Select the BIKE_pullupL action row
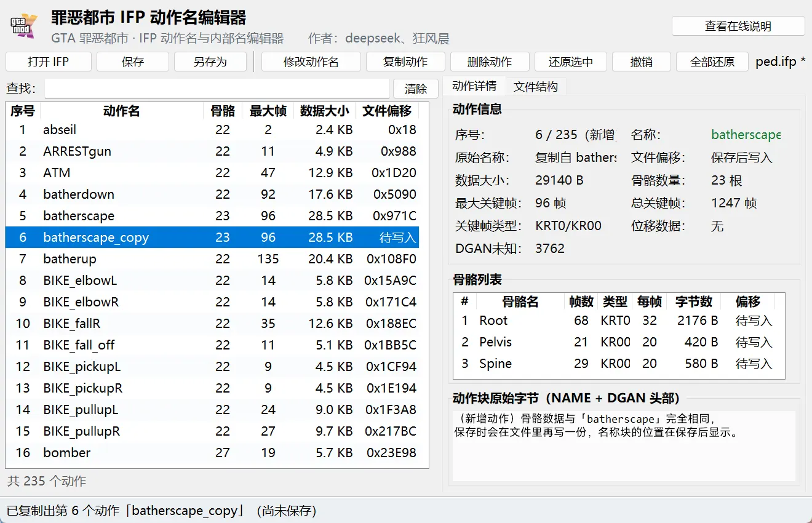Viewport: 812px width, 523px height. [x=212, y=410]
